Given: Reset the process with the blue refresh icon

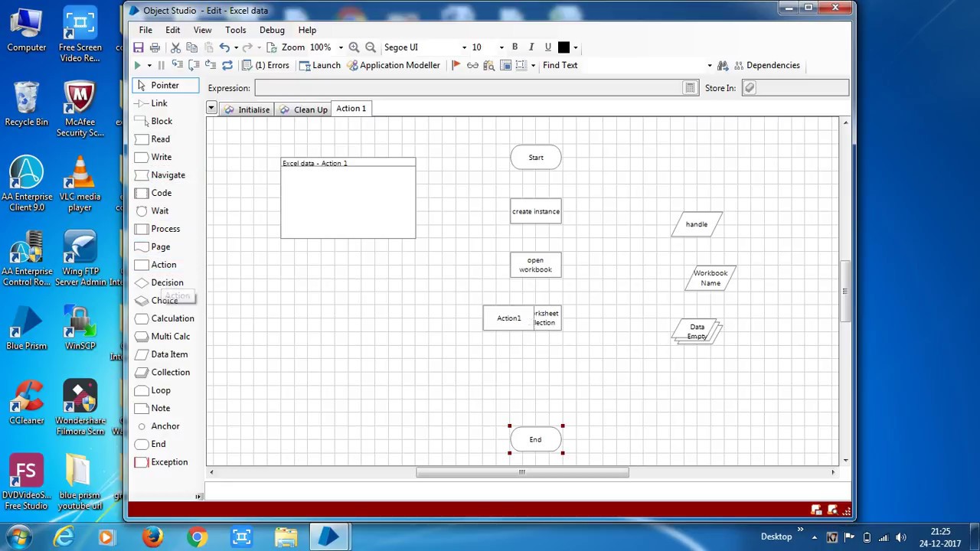Looking at the screenshot, I should click(227, 65).
